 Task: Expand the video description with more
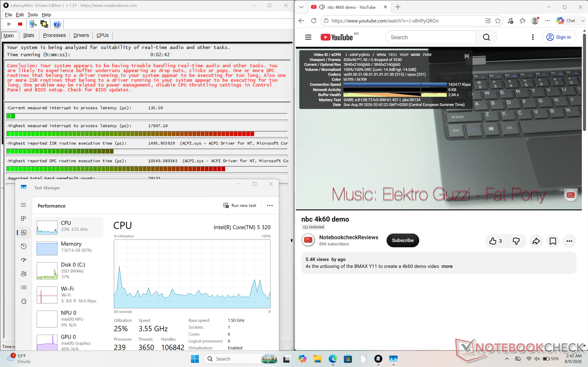(x=447, y=266)
